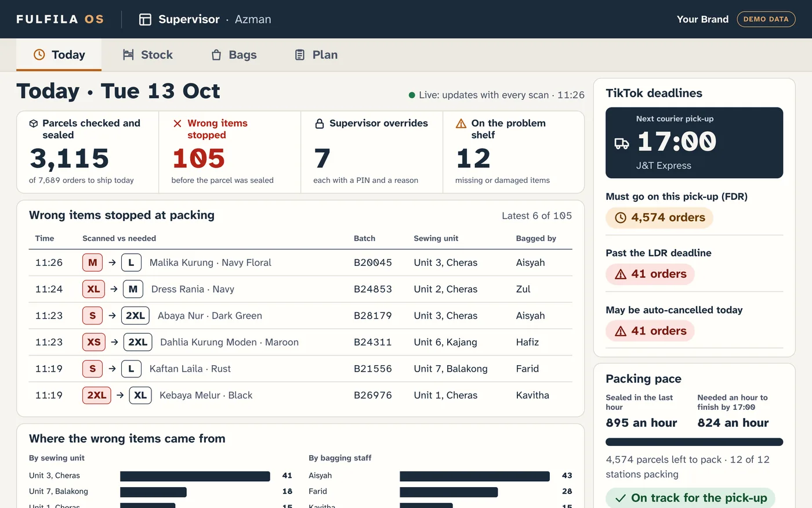The width and height of the screenshot is (812, 508).
Task: Click the clock icon in 4,574 orders pill
Action: coord(621,218)
